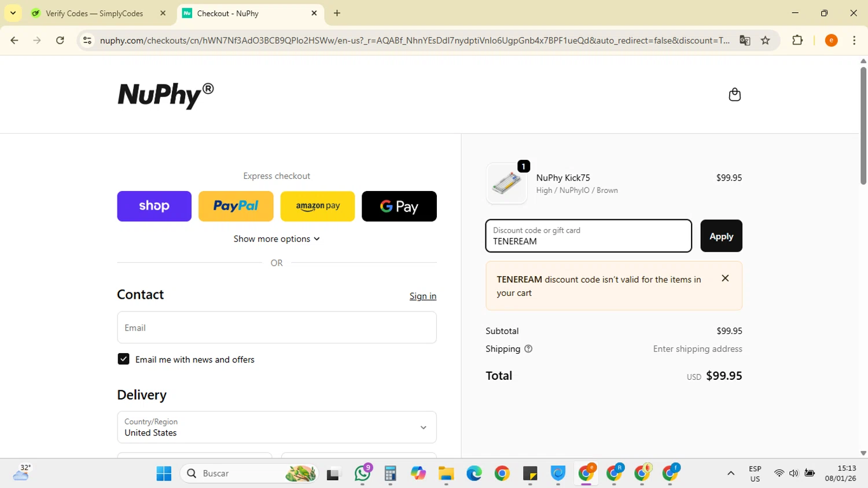Pay with Shop Pay button
Viewport: 868px width, 488px height.
[154, 206]
